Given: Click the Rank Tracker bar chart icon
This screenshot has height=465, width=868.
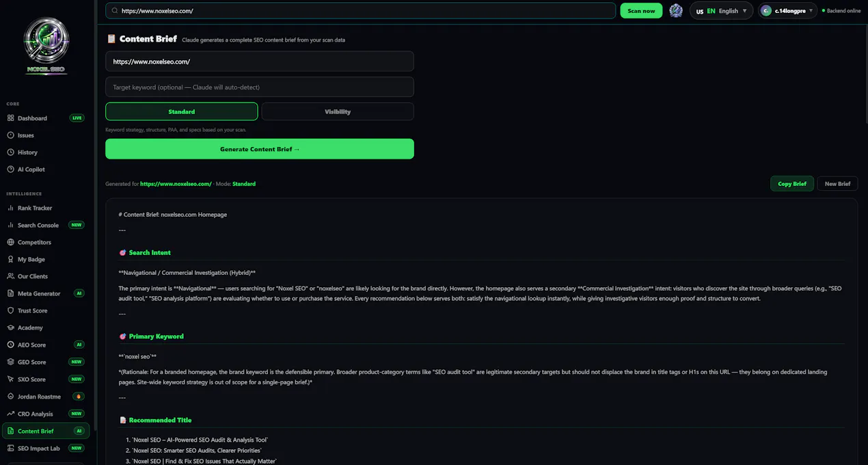Looking at the screenshot, I should [x=10, y=208].
